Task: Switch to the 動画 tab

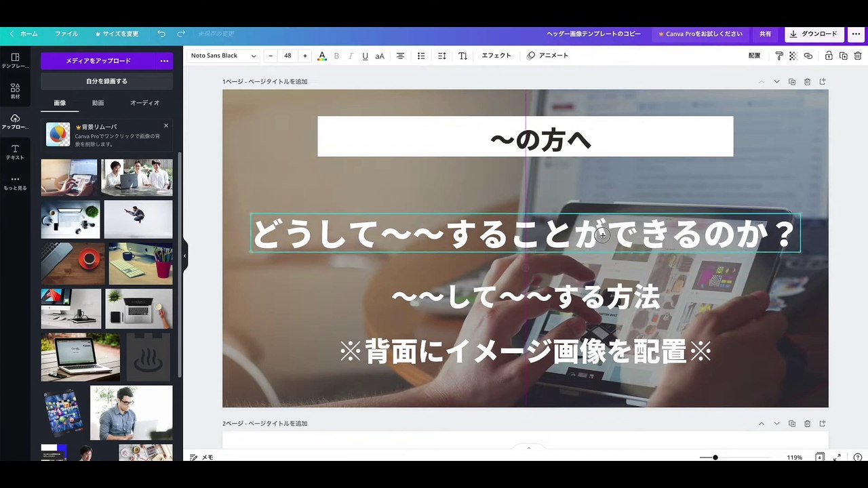Action: click(x=98, y=103)
